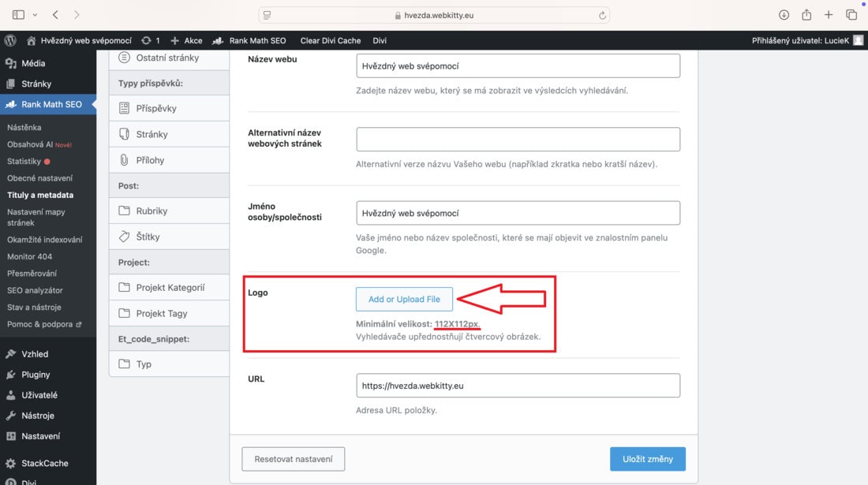Toggle the Safari sidebar icon
This screenshot has width=868, height=485.
[x=18, y=15]
